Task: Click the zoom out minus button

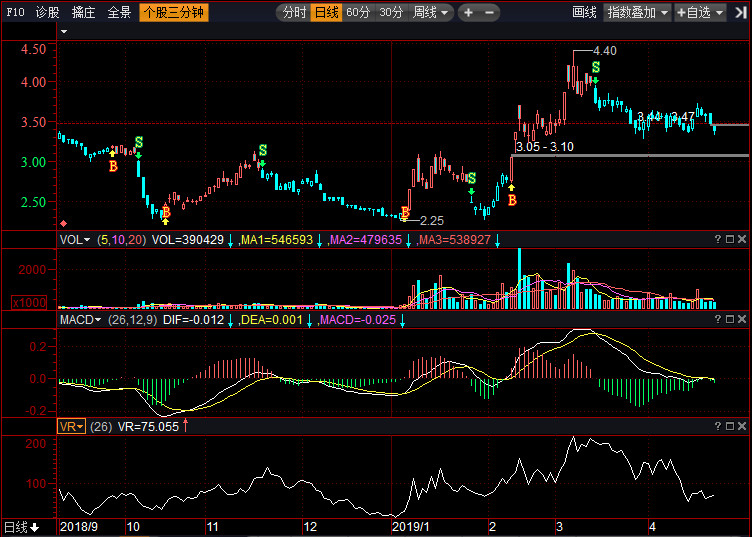Action: 489,12
